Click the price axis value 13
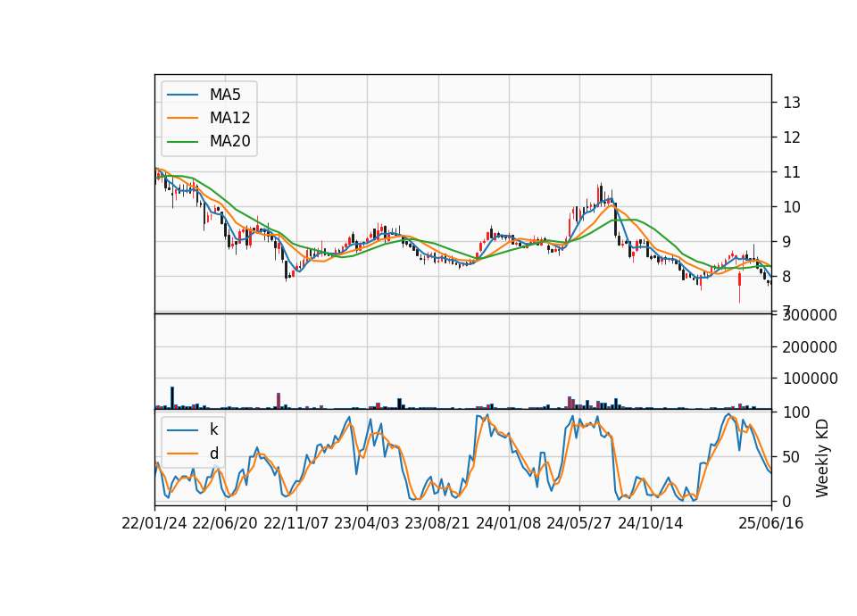857x616 pixels. 792,102
